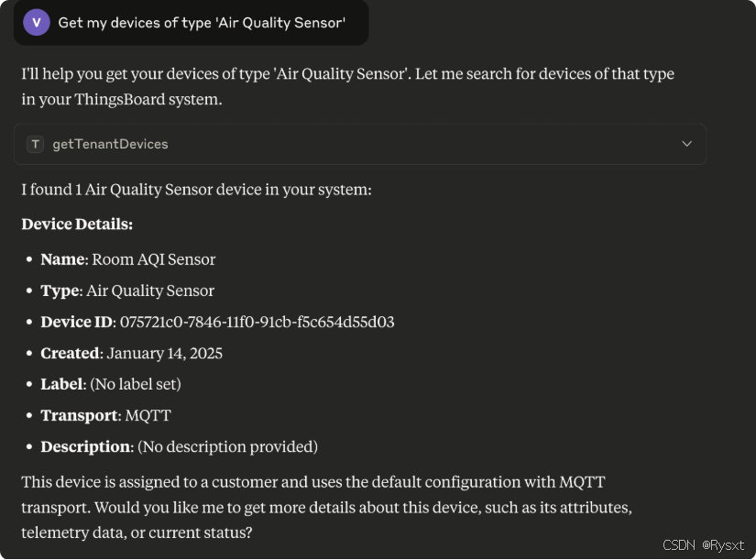The width and height of the screenshot is (756, 560).
Task: Click the Device ID value 075721c0-7846
Action: click(x=257, y=322)
